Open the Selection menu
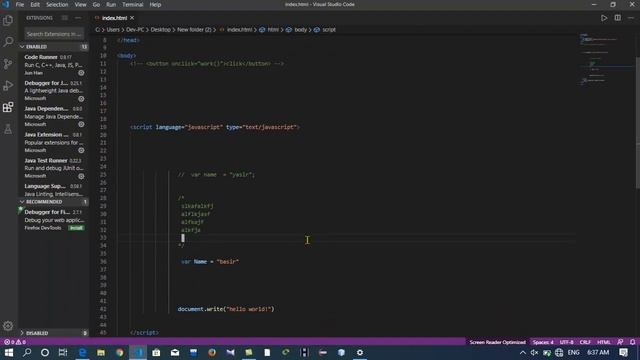 57,4
